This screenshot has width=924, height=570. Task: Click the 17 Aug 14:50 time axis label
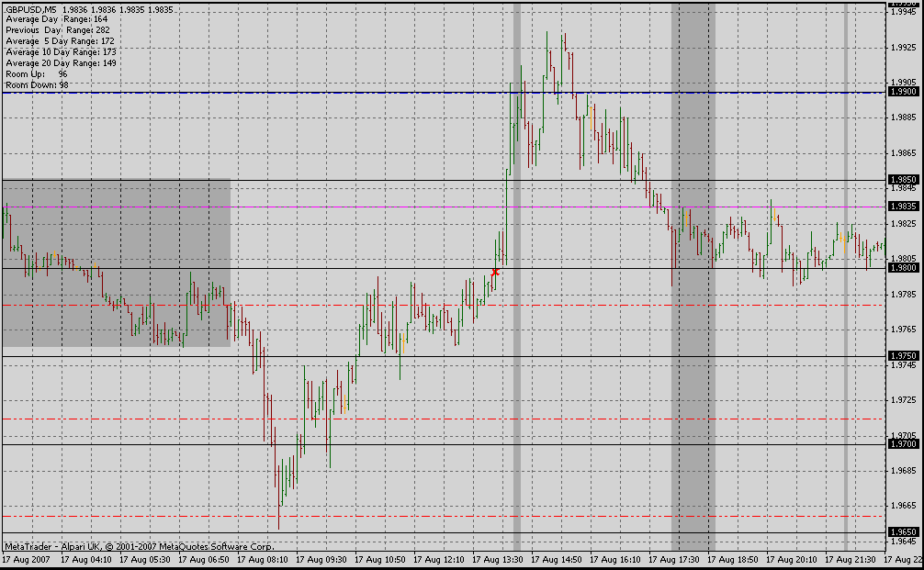[x=559, y=559]
